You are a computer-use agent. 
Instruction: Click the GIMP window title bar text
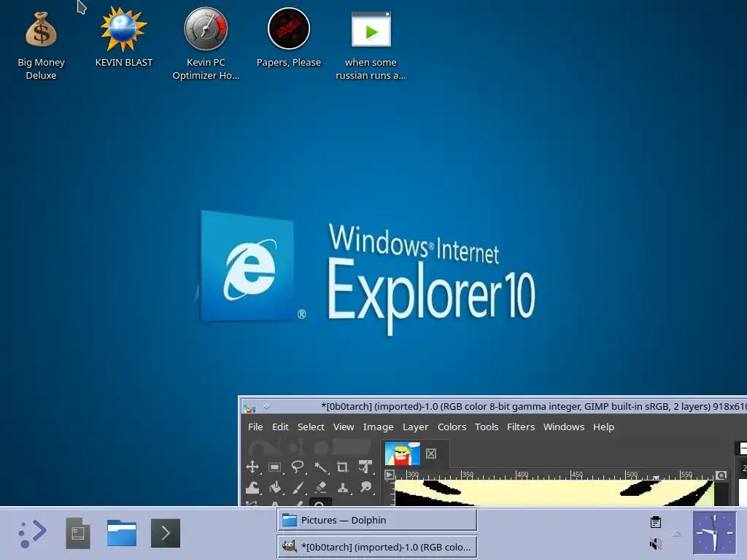(533, 406)
